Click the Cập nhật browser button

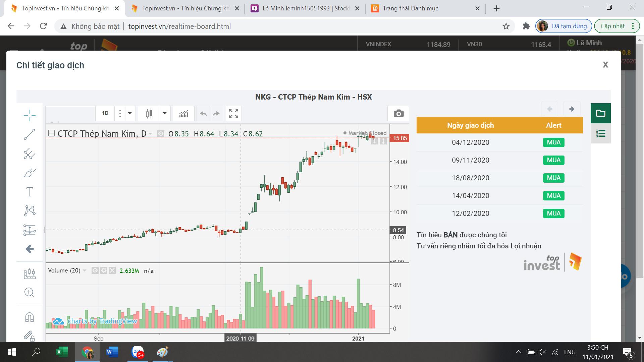[x=612, y=26]
